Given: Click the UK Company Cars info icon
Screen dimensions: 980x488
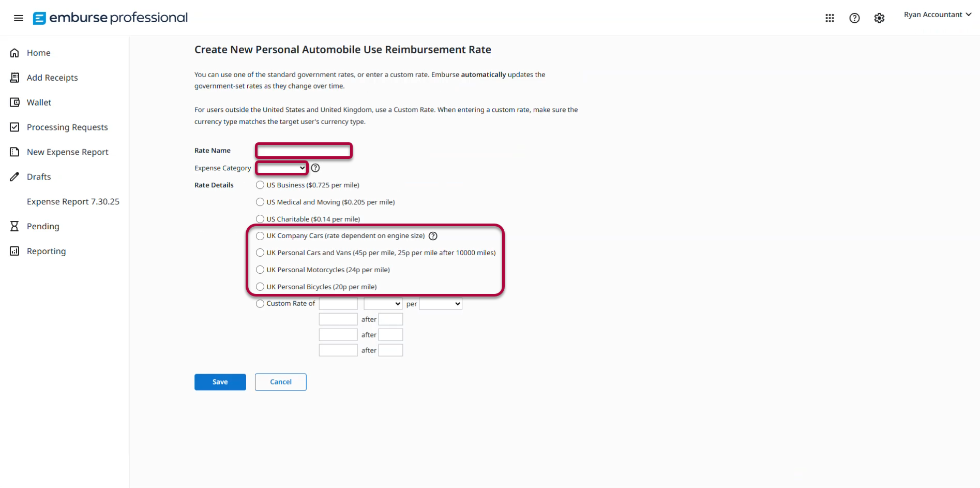Looking at the screenshot, I should (x=433, y=236).
